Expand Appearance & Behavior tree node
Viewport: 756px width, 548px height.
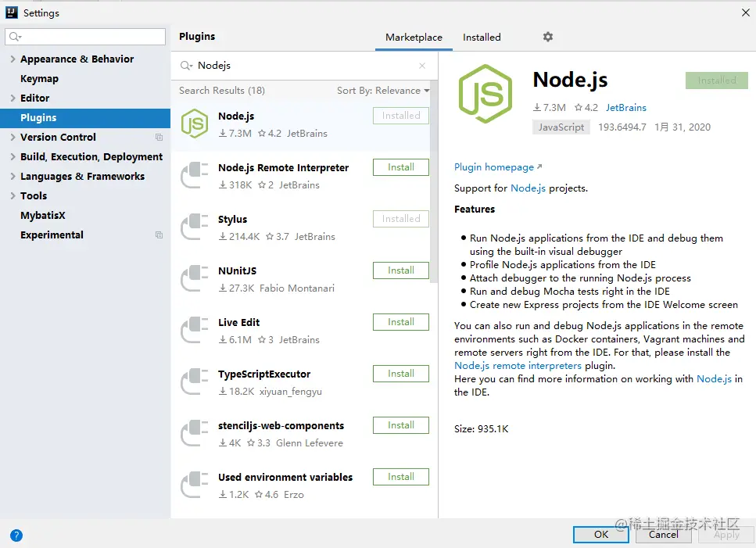tap(13, 59)
